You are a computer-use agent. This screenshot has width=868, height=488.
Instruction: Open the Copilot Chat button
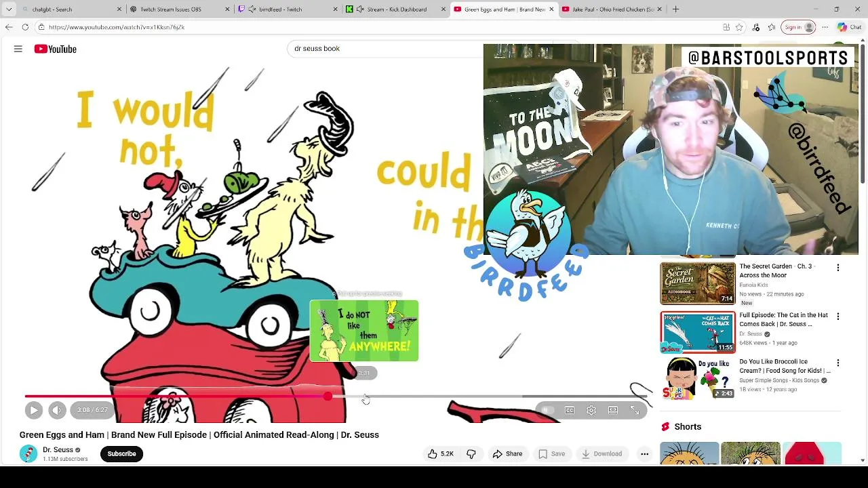click(x=849, y=27)
